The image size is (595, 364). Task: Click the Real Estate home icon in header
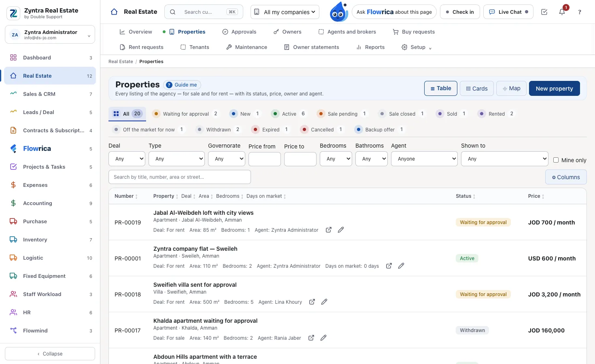[114, 12]
